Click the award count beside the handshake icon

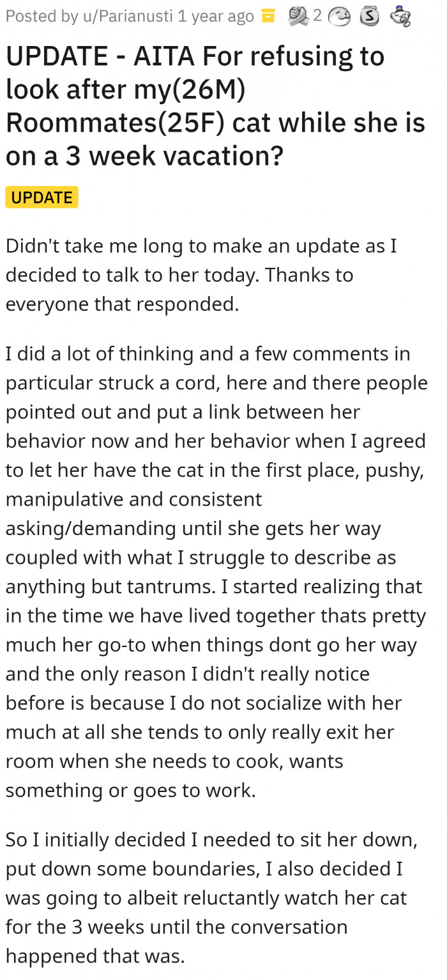coord(317,15)
